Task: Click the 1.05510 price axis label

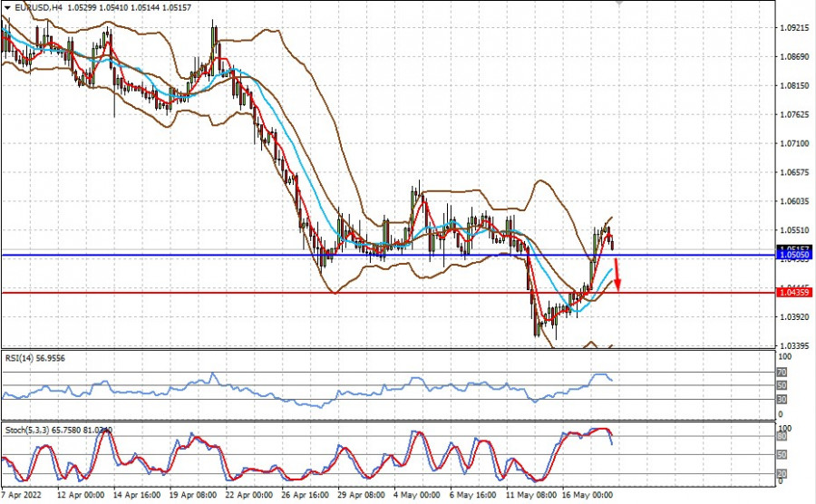Action: point(794,230)
